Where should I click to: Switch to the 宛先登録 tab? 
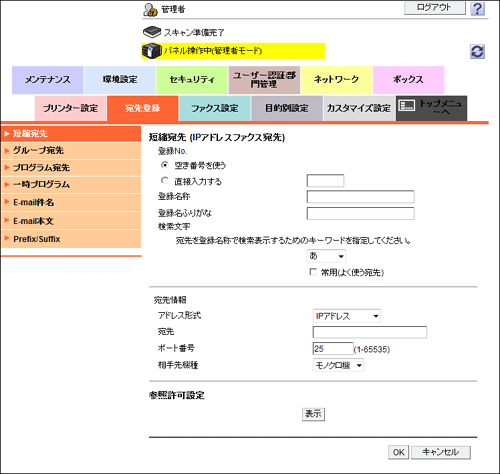143,108
